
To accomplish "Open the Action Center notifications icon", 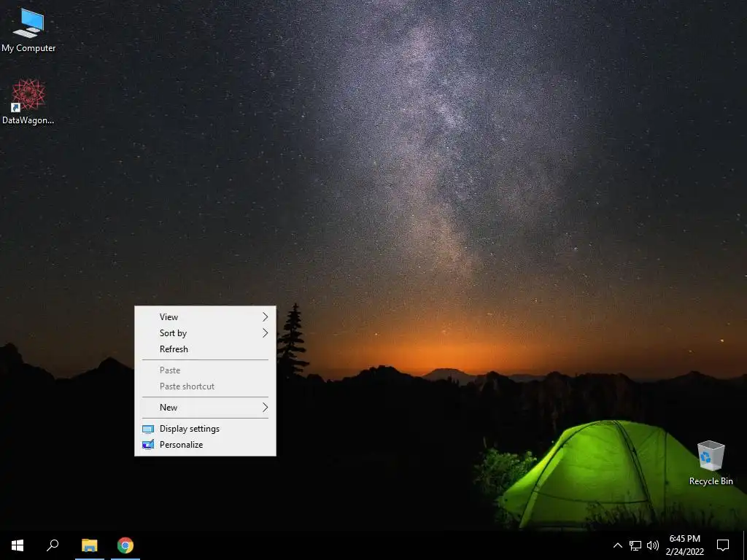I will (x=723, y=545).
